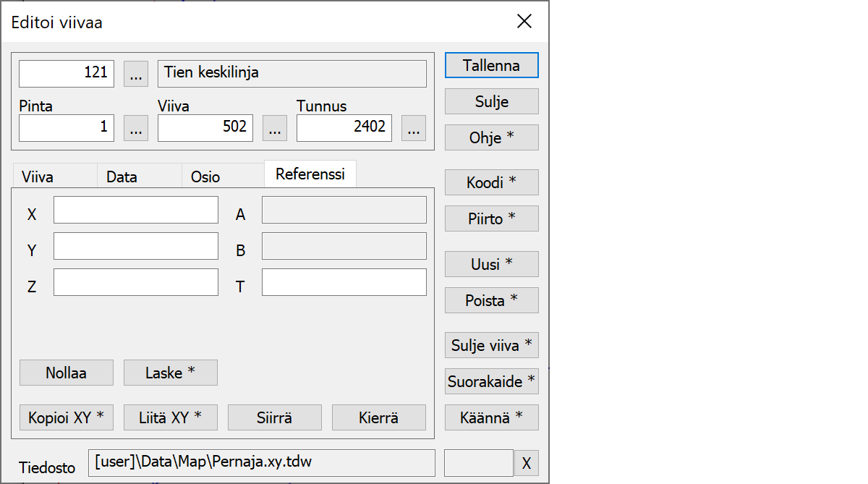Click the Kopioi XY button
Image resolution: width=868 pixels, height=484 pixels.
coord(66,417)
